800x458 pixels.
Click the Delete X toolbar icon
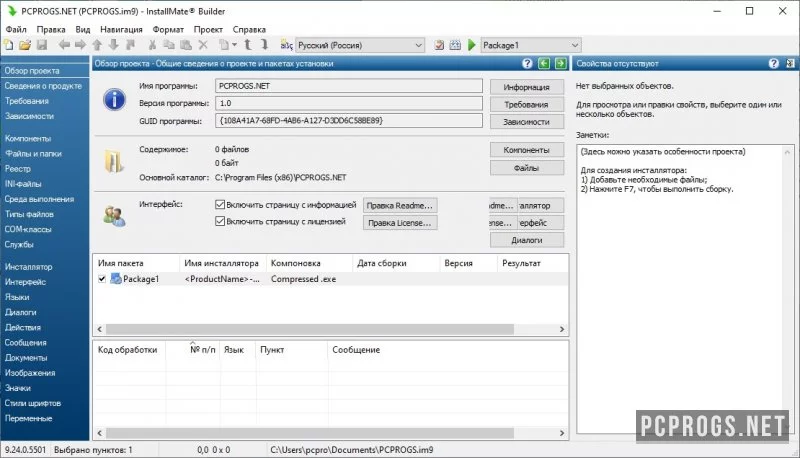(x=203, y=45)
